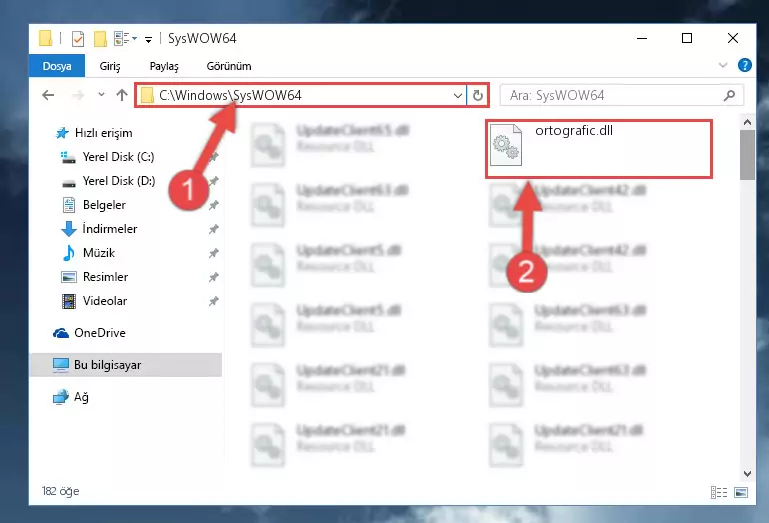Click the vertical scrollbar thumb
The height and width of the screenshot is (523, 769).
[747, 155]
